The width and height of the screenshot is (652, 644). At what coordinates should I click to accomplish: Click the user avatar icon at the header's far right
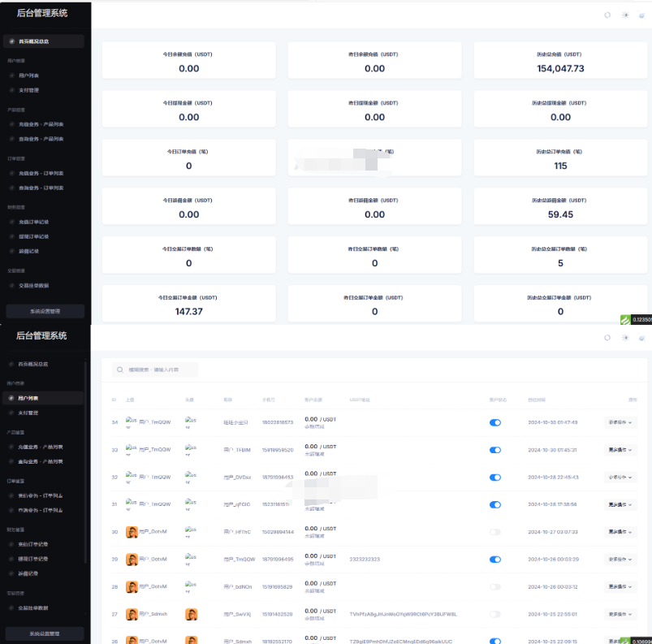coord(641,15)
